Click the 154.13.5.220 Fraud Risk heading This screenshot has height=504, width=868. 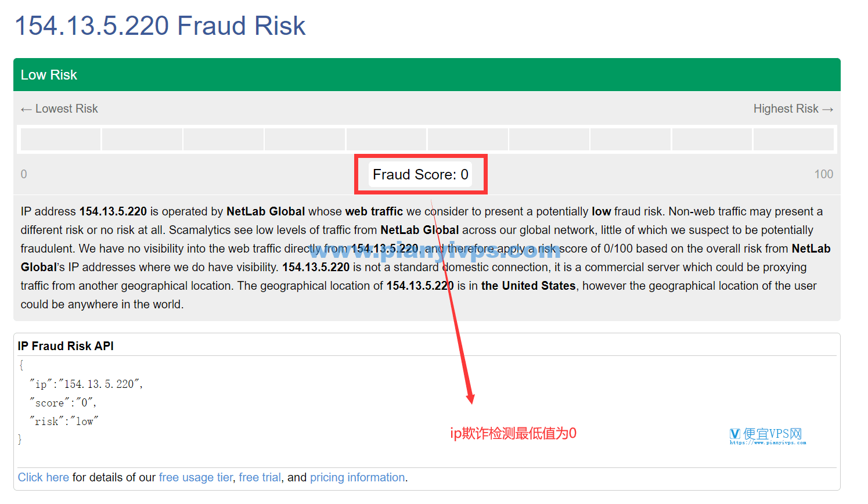[160, 26]
